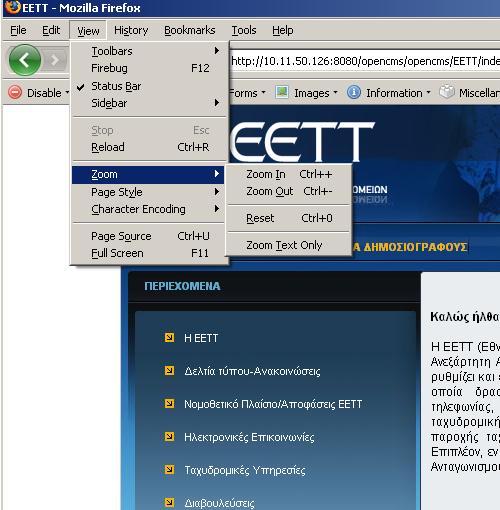Screen dimensions: 500x510
Task: Open the Η ΕΕΤΤ link
Action: coord(201,338)
